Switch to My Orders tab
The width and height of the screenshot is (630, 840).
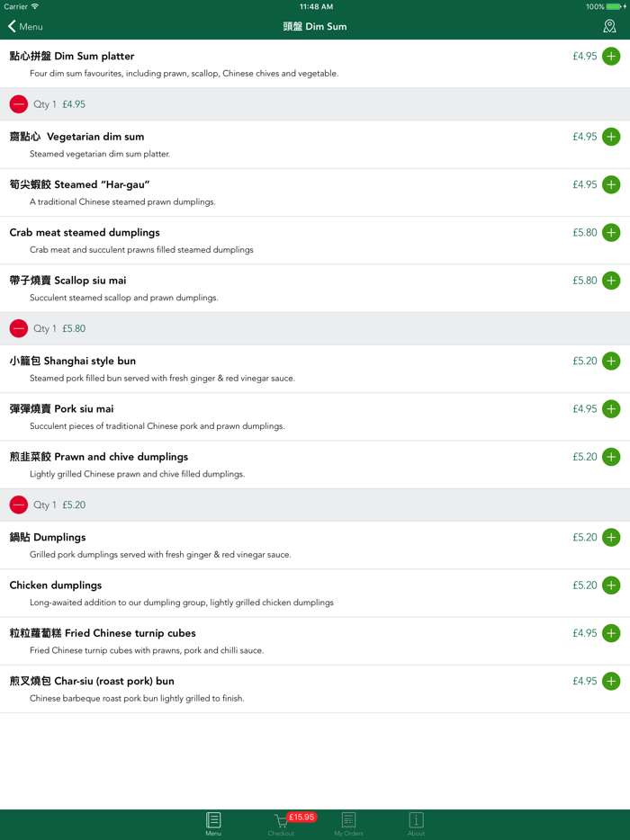[x=348, y=823]
